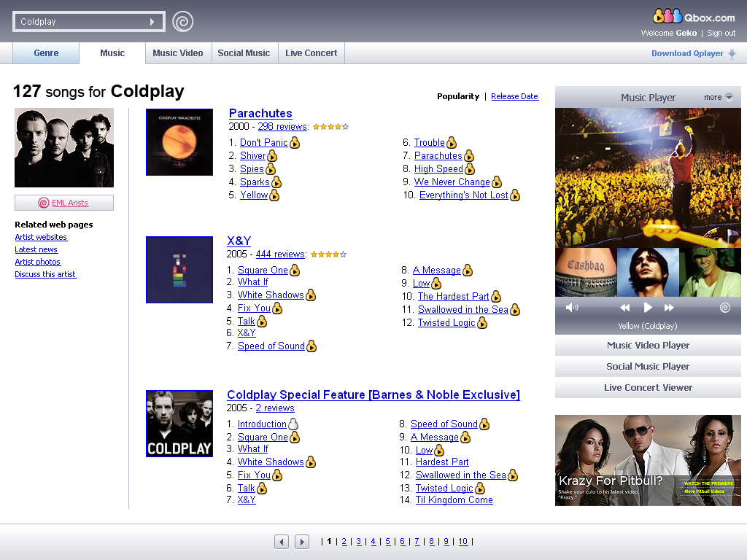Click the Coldplay band photo
This screenshot has height=560, width=747.
click(x=64, y=147)
